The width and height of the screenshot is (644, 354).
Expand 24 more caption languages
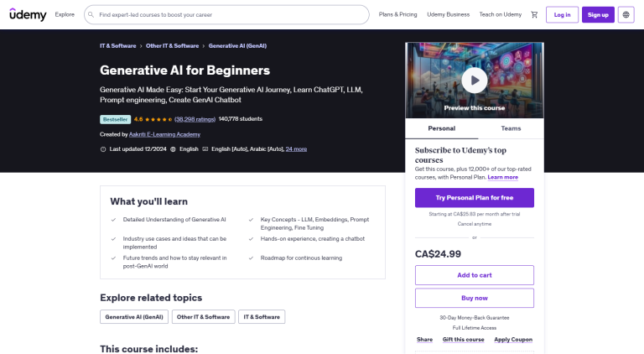pos(296,149)
